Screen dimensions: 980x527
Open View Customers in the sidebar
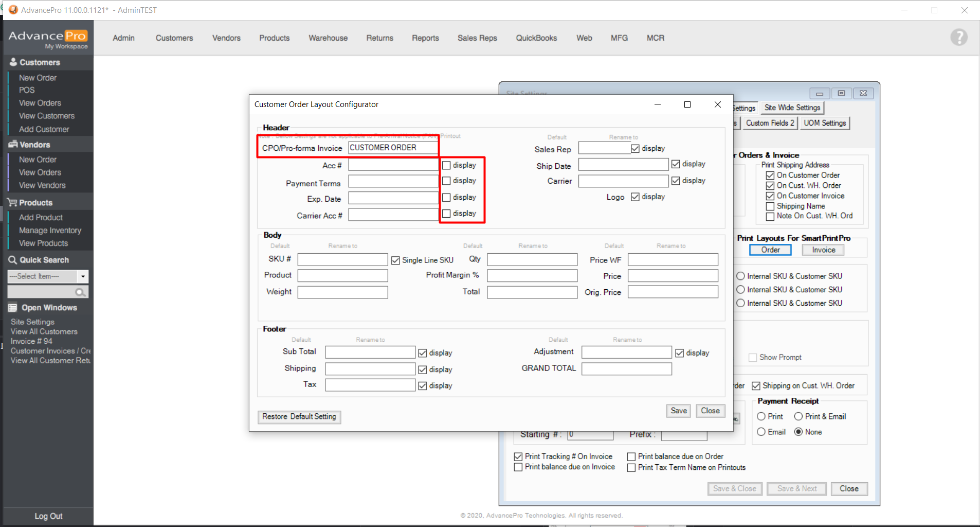pyautogui.click(x=47, y=116)
